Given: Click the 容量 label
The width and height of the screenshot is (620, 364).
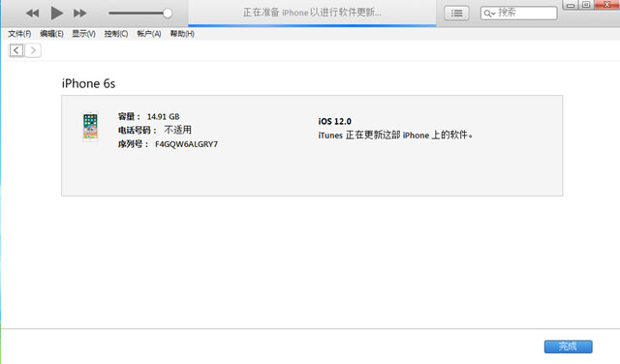Looking at the screenshot, I should pos(129,116).
